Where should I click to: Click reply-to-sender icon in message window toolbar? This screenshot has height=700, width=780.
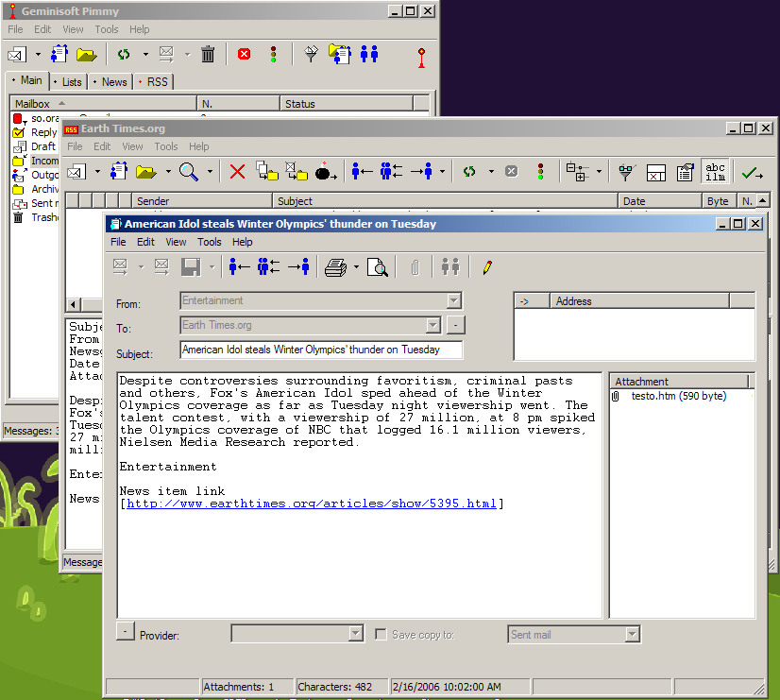239,267
